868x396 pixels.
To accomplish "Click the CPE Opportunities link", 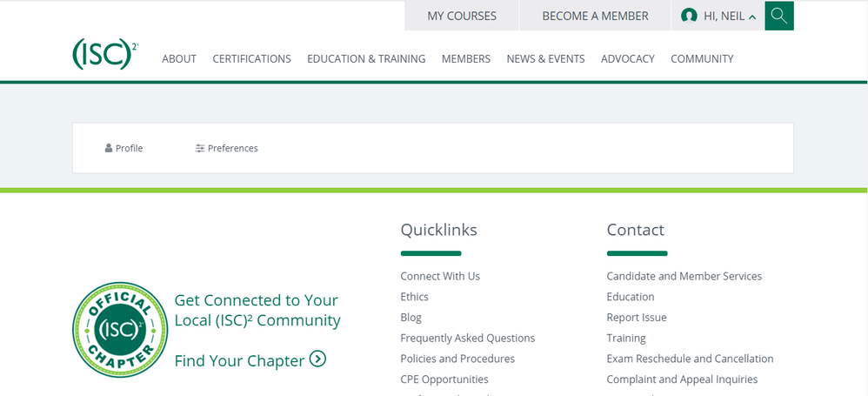I will click(444, 379).
